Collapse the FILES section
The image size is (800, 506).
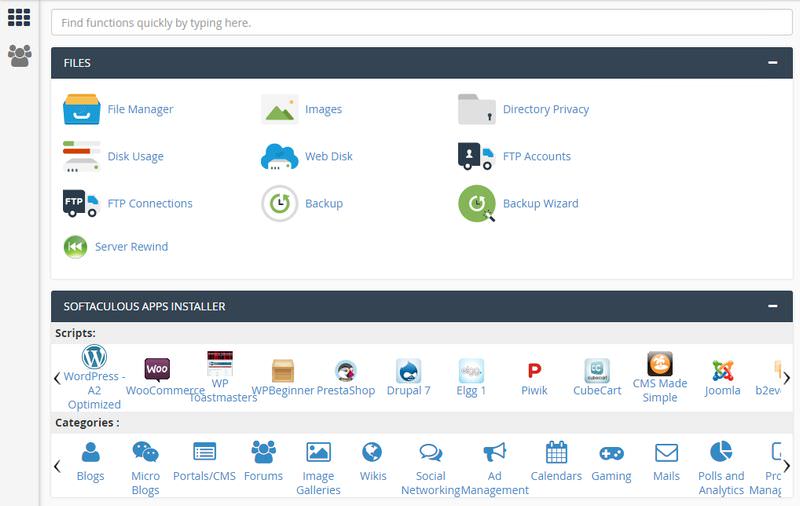point(772,63)
